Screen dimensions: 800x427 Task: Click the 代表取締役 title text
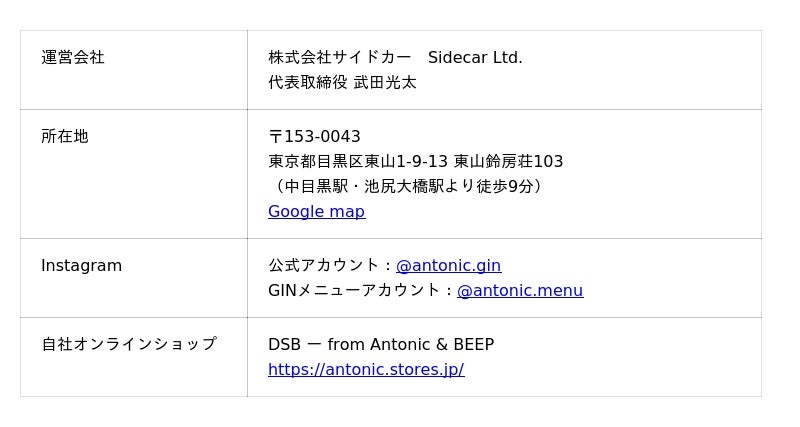(308, 83)
